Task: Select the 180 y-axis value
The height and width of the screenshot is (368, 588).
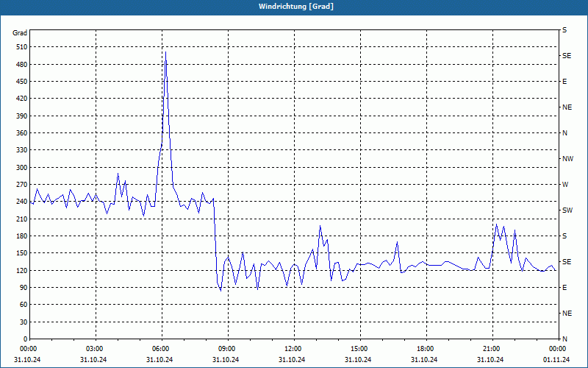Action: coord(22,236)
